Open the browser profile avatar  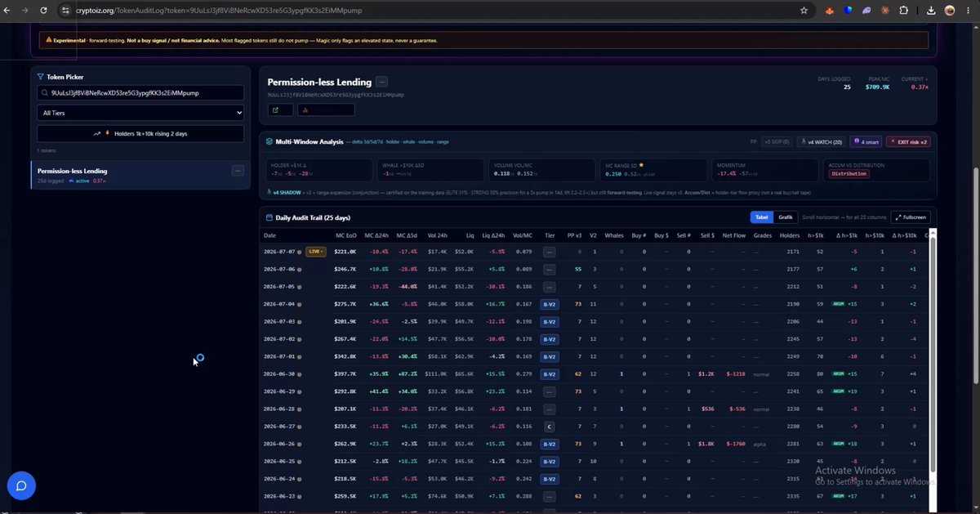[950, 11]
